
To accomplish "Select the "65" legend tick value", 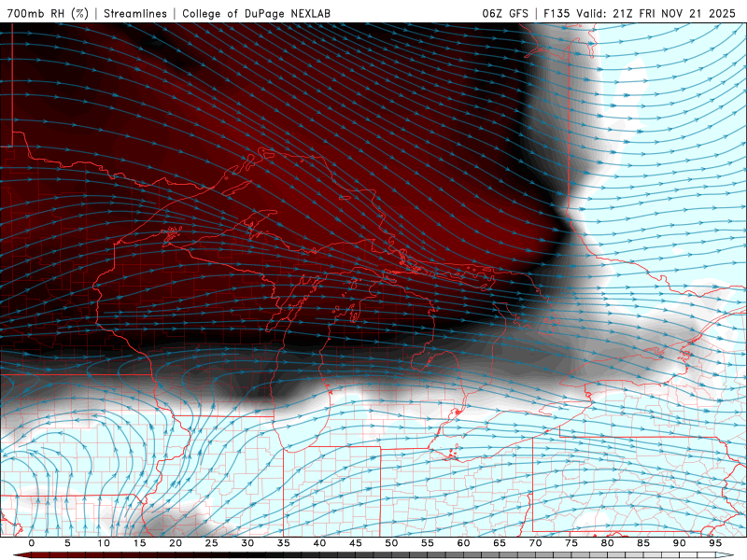I will pyautogui.click(x=500, y=543).
